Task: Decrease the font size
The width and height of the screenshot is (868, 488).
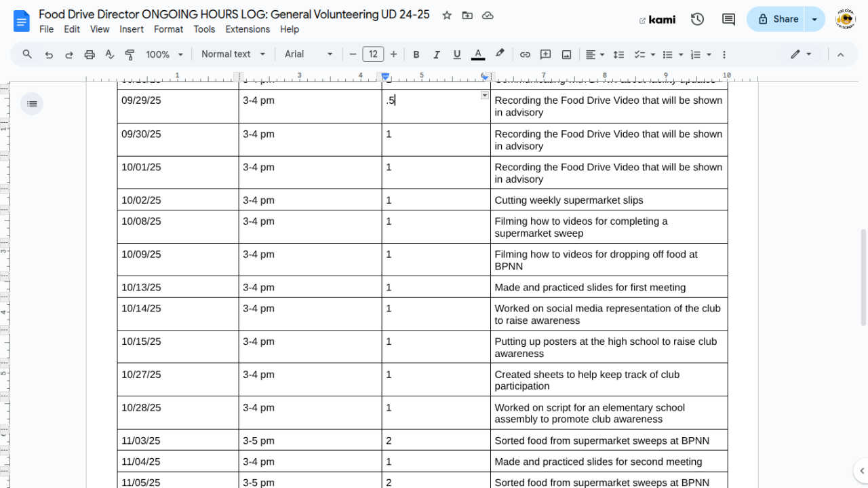Action: click(353, 54)
